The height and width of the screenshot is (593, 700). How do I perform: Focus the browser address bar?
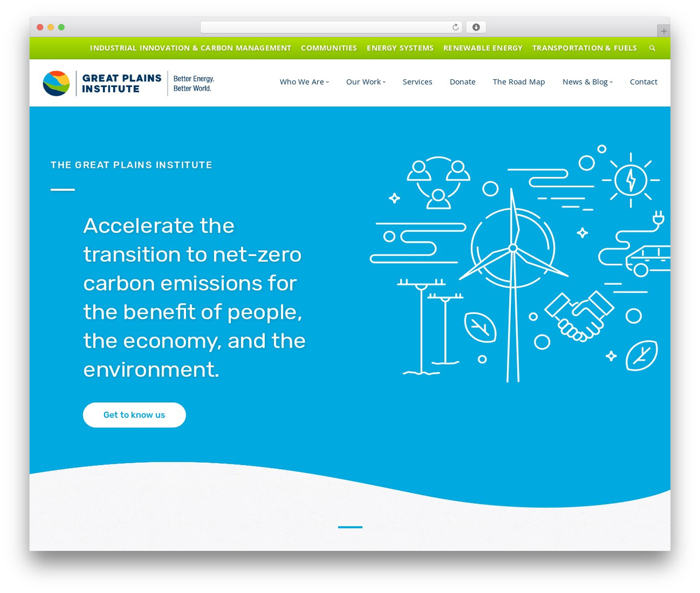[x=331, y=27]
